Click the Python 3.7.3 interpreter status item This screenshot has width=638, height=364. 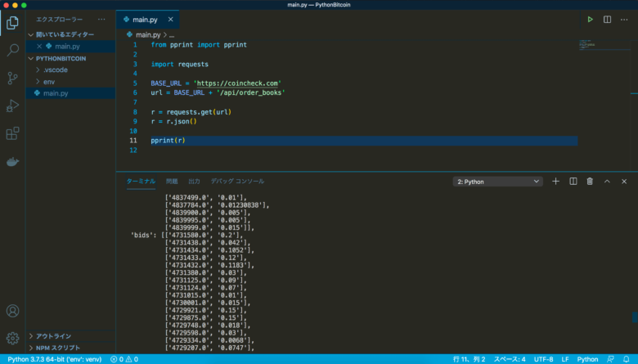point(54,358)
